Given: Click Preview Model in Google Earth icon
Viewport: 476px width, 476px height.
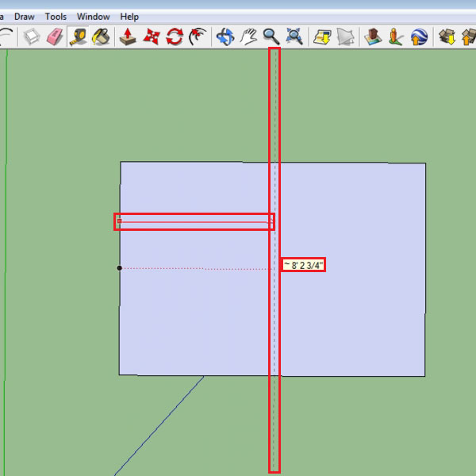Looking at the screenshot, I should (419, 36).
